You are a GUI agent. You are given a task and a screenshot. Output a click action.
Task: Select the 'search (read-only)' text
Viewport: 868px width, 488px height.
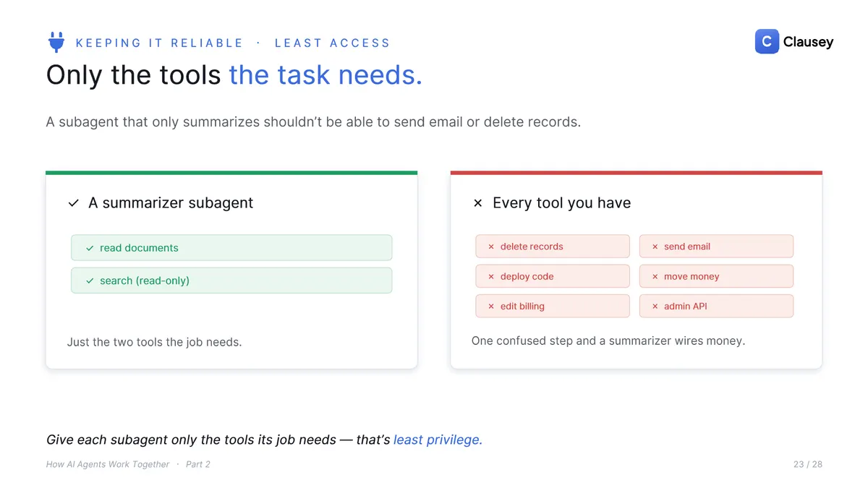click(145, 281)
